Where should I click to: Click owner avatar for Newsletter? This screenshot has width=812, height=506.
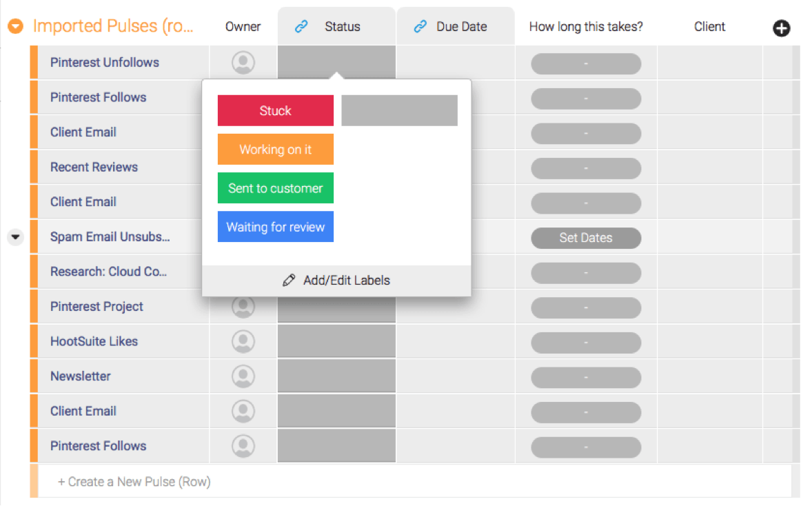pyautogui.click(x=243, y=376)
